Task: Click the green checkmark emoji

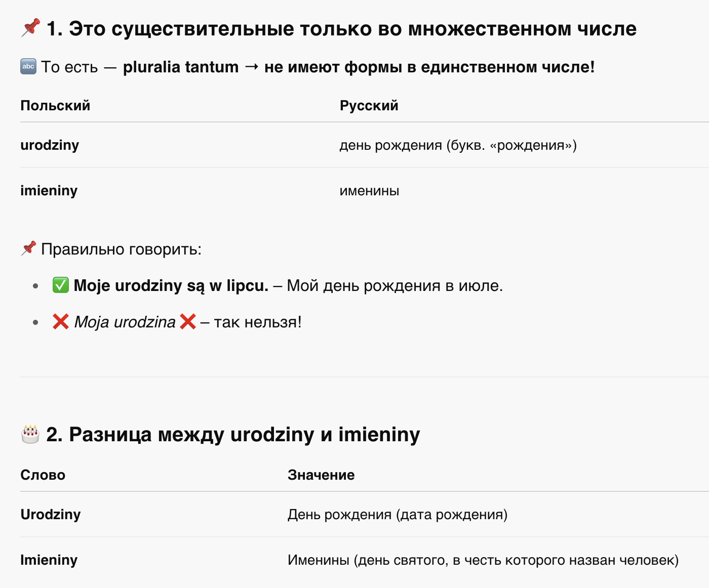Action: (61, 285)
